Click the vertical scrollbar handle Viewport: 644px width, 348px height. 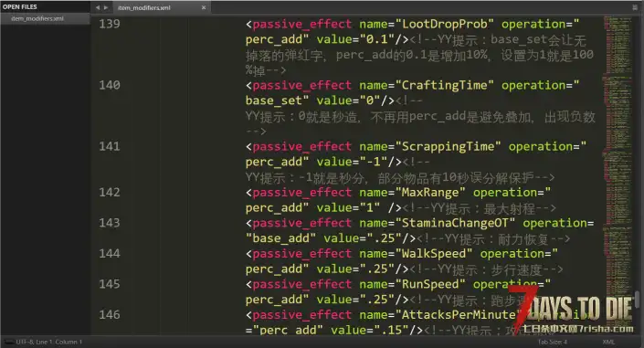click(637, 299)
